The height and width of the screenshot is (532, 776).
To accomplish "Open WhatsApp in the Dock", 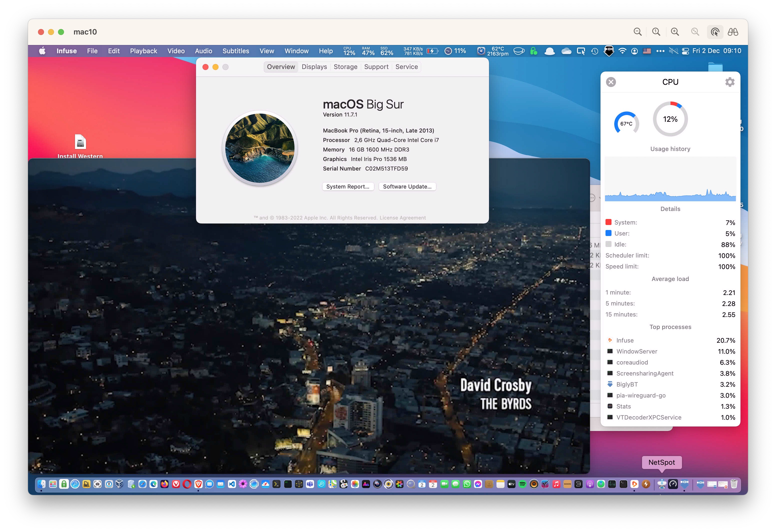I will click(467, 484).
